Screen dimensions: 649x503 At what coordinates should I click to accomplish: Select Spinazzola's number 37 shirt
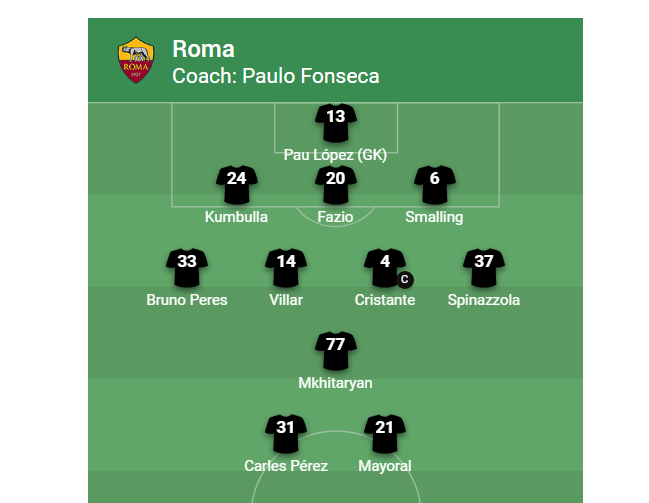(484, 268)
